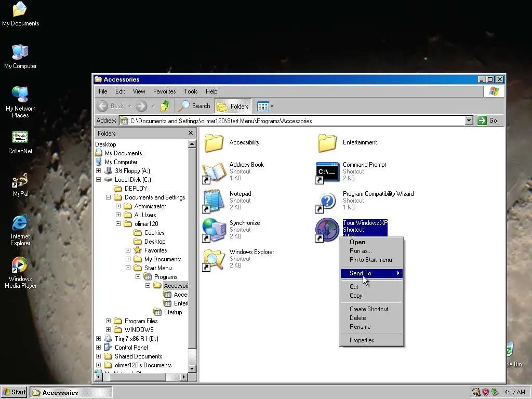
Task: Click the Accessories taskbar button
Action: (71, 393)
